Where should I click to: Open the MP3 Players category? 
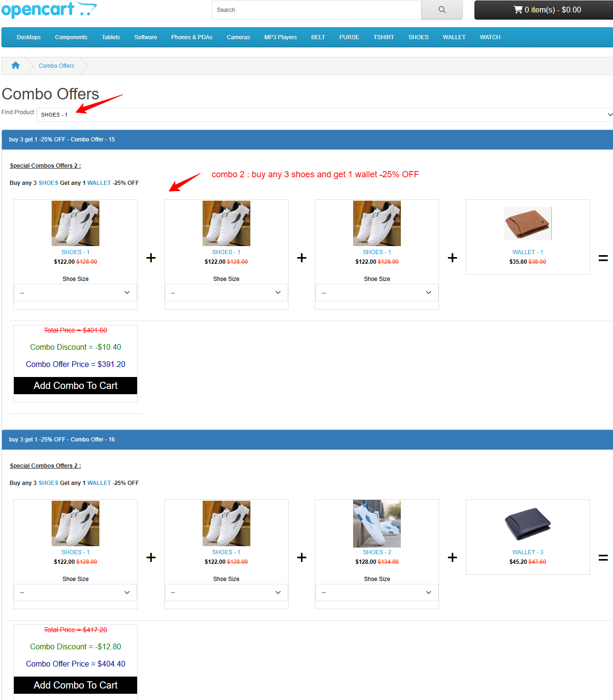tap(280, 37)
